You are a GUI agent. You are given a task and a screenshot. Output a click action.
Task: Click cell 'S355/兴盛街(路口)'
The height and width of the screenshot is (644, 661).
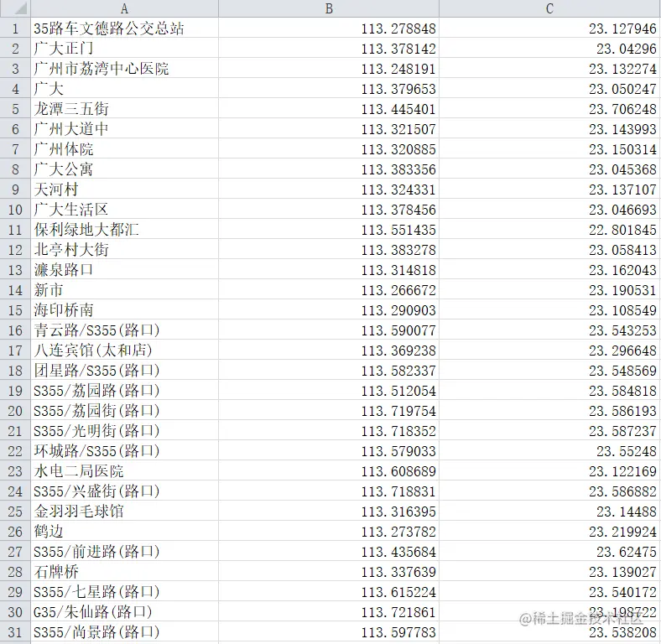tap(124, 491)
